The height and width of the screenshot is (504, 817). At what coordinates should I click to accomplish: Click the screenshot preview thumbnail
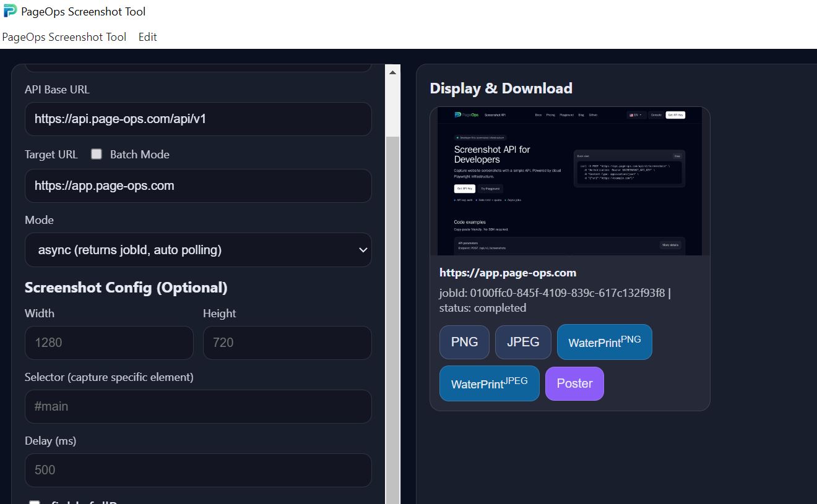(571, 181)
